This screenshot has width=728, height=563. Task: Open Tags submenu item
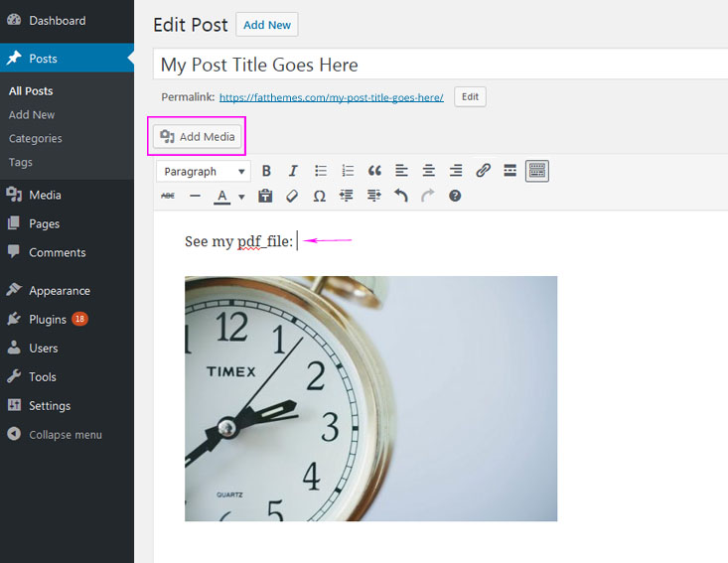[x=21, y=162]
